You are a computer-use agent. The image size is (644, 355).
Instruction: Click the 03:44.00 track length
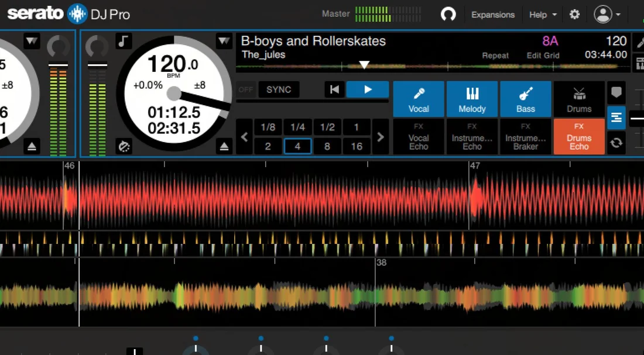click(x=605, y=54)
